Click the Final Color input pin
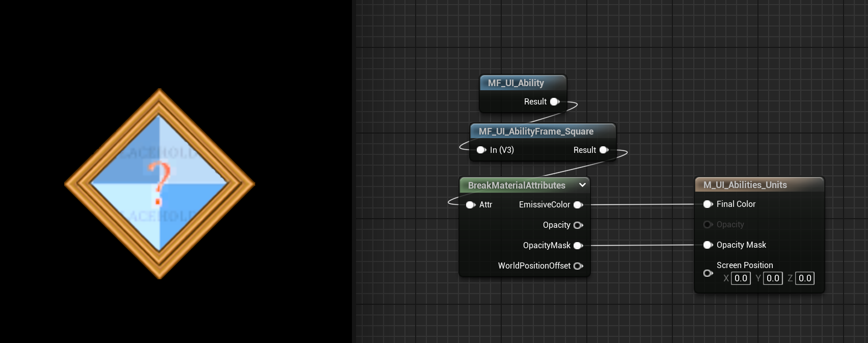Viewport: 868px width, 343px height. click(708, 204)
